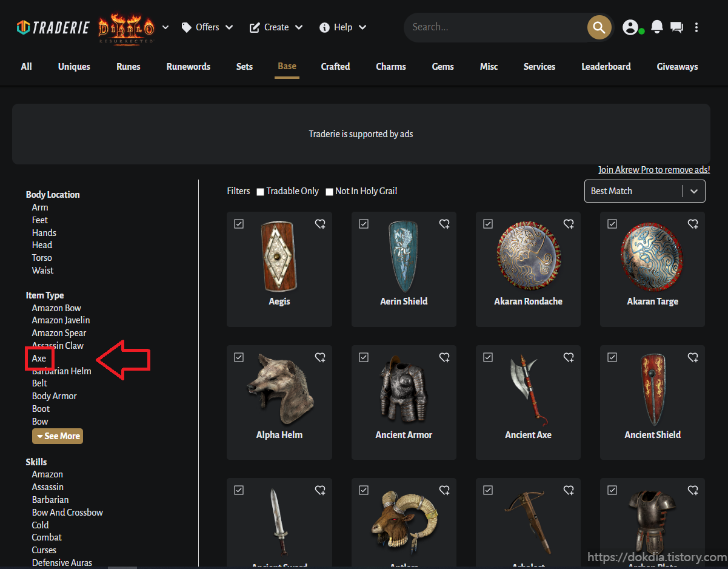Toggle the Tradable Only checkbox
This screenshot has width=728, height=569.
[260, 192]
